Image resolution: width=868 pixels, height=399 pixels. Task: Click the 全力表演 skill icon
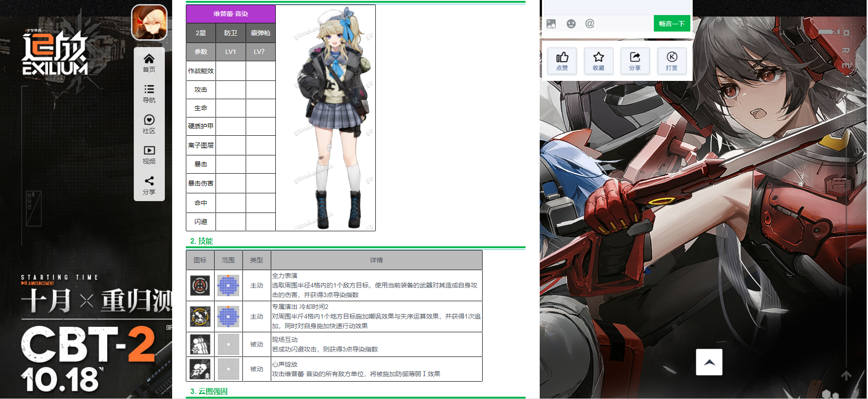pos(200,286)
